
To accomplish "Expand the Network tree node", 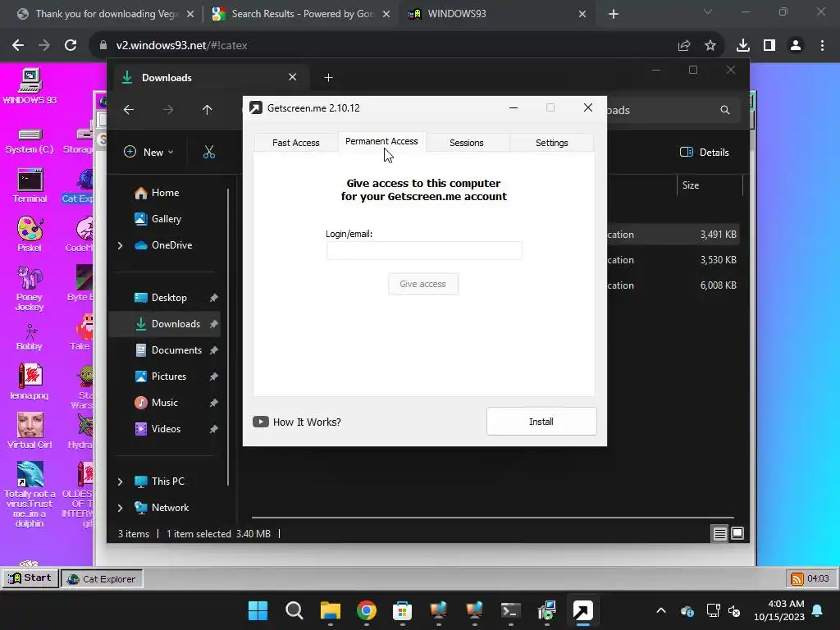I will tap(120, 508).
